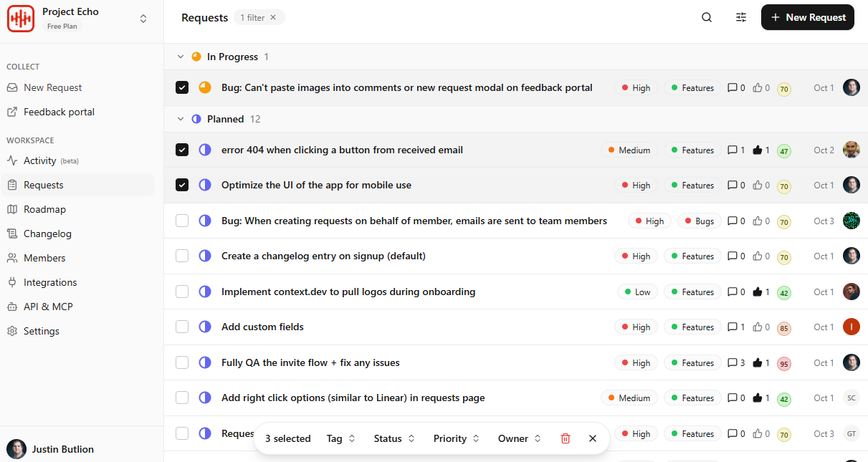
Task: Click Low priority pill on 'Implement context.dev'
Action: point(636,292)
